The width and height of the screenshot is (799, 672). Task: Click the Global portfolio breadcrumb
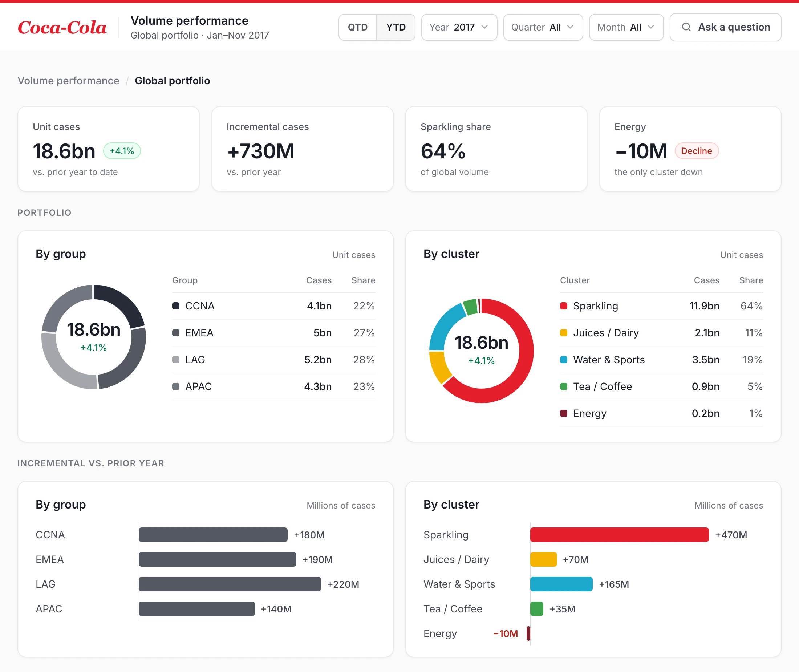coord(173,81)
